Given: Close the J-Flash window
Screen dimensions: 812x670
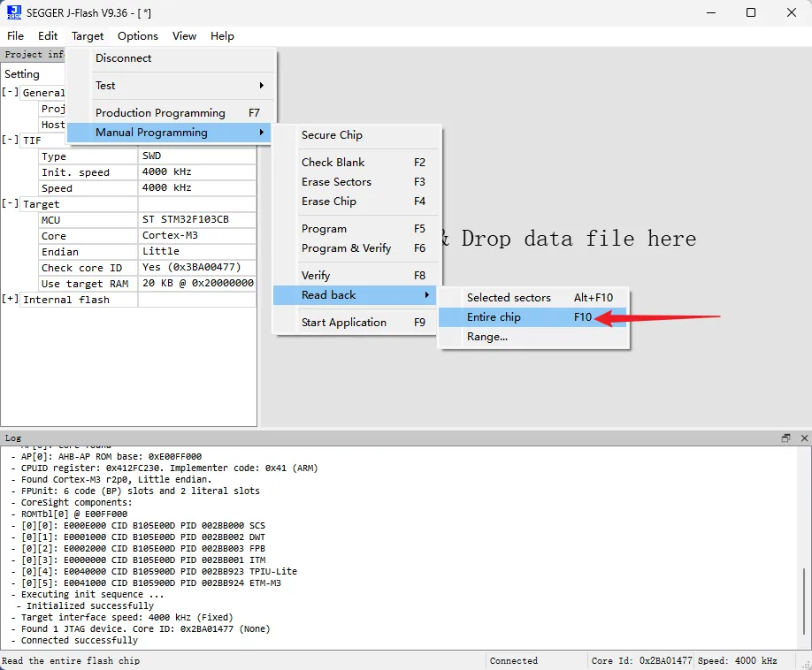Looking at the screenshot, I should pos(792,12).
